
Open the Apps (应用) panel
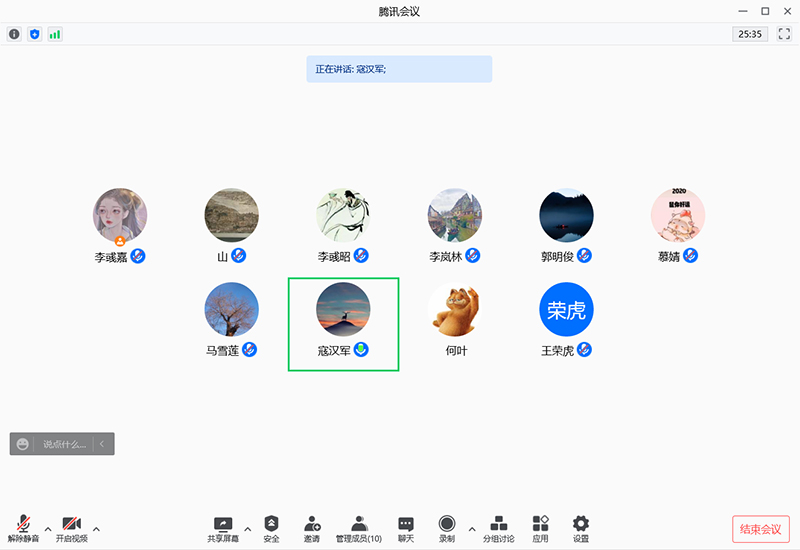tap(540, 528)
